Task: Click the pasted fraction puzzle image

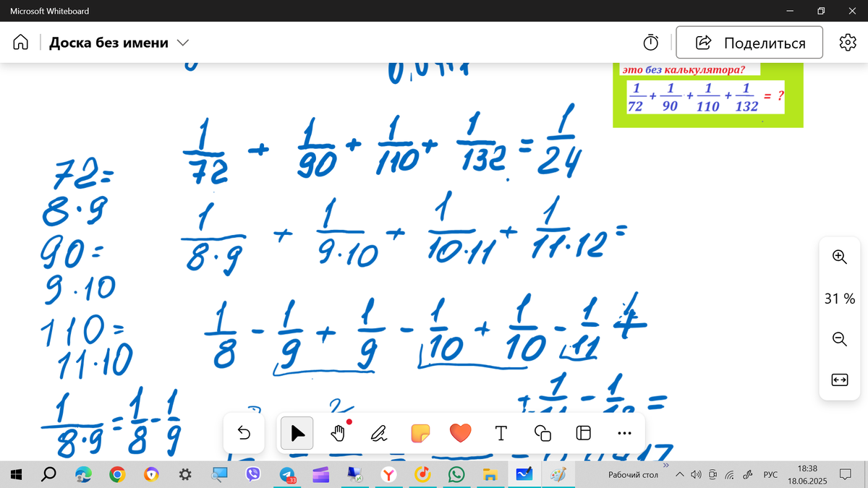Action: click(x=708, y=95)
